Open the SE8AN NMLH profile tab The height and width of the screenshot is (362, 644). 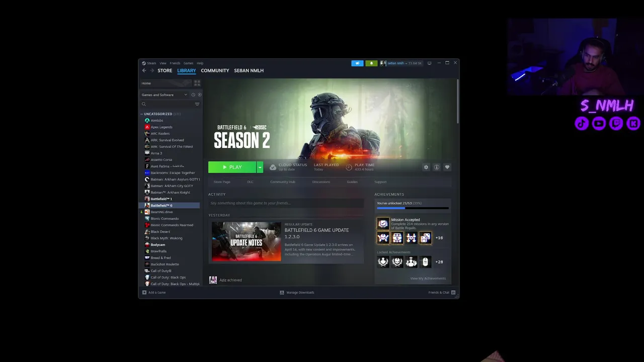coord(249,70)
